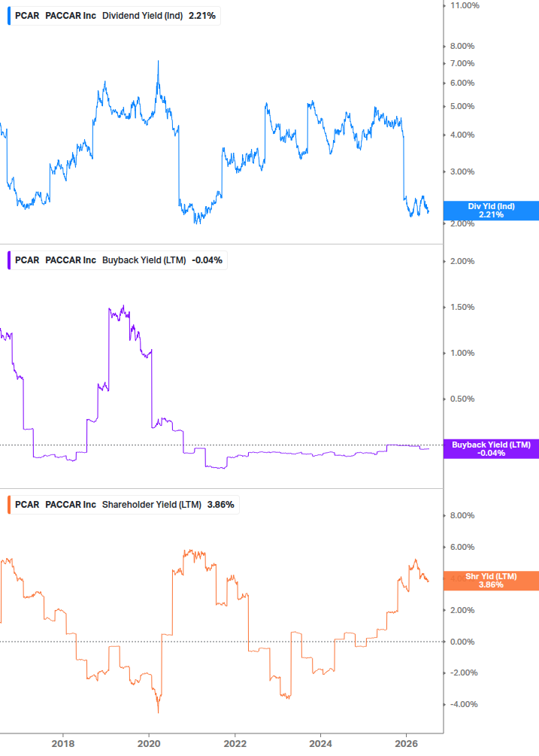Click the 1.00% axis label in buyback chart
Image resolution: width=539 pixels, height=756 pixels.
462,353
